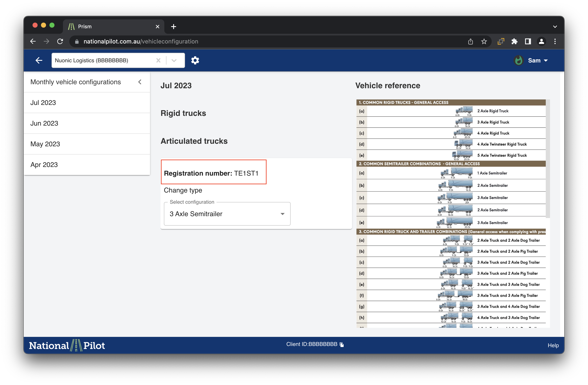
Task: Click the share page icon
Action: [x=470, y=42]
